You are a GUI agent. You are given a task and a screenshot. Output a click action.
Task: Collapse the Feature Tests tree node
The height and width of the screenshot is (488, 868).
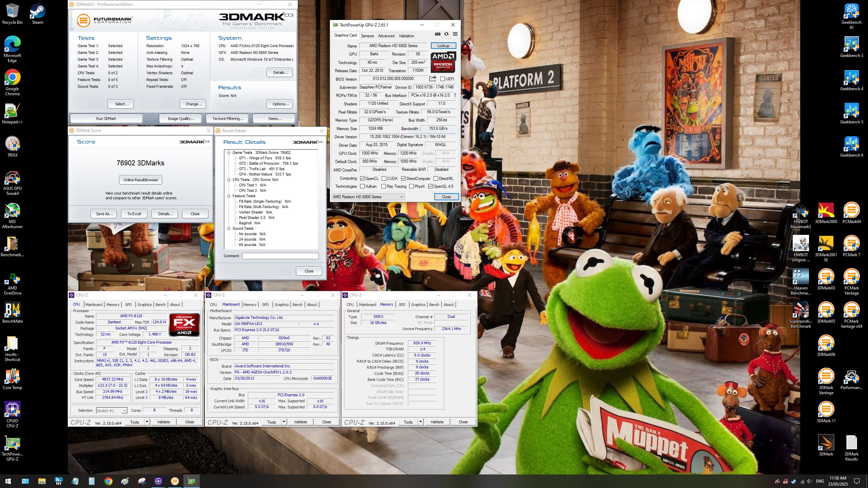[x=229, y=196]
